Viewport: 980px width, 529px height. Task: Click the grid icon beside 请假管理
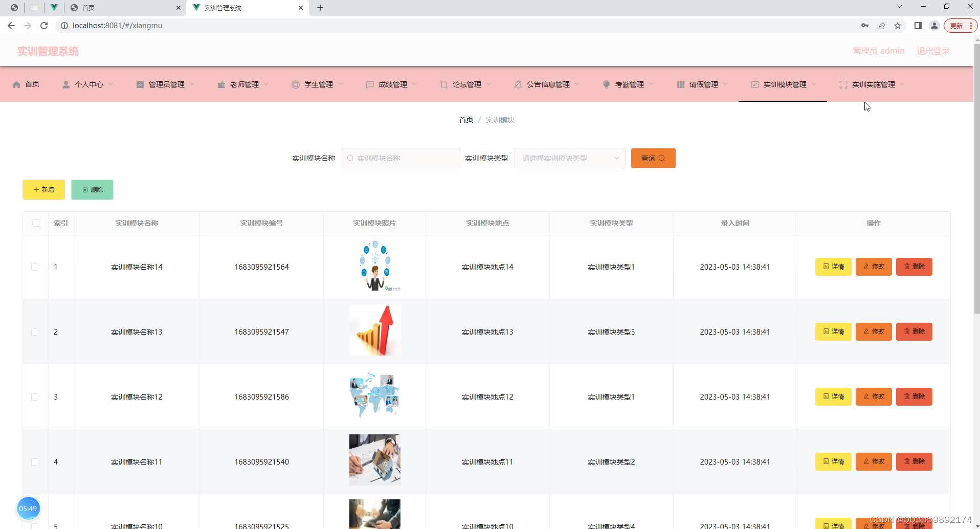coord(681,84)
